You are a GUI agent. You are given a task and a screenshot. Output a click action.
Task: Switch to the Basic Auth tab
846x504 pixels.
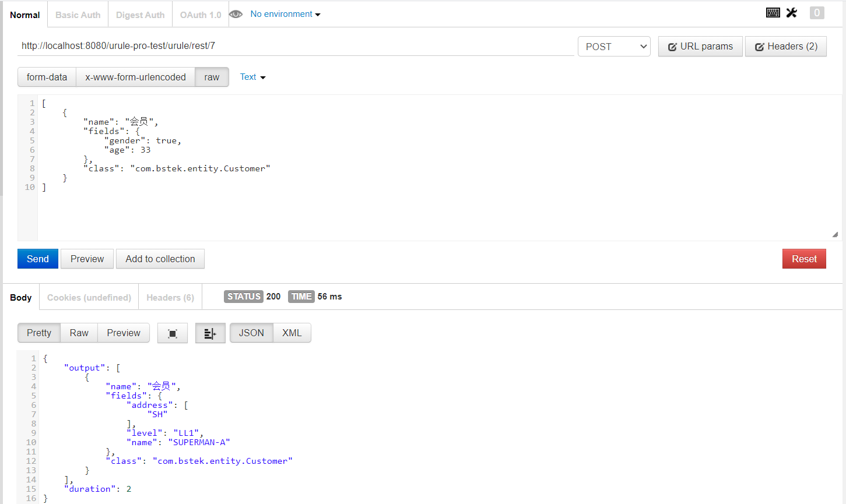[78, 15]
